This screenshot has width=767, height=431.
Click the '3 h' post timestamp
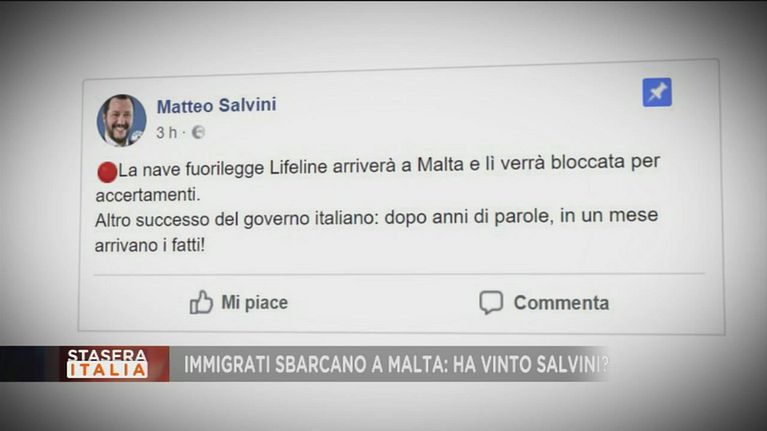[166, 133]
